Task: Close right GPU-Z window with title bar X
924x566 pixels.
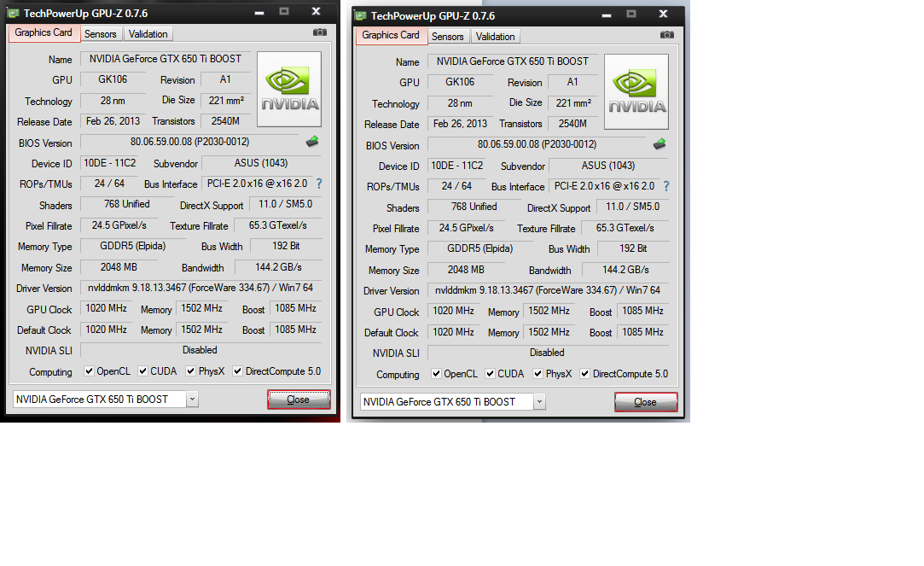Action: click(x=663, y=14)
